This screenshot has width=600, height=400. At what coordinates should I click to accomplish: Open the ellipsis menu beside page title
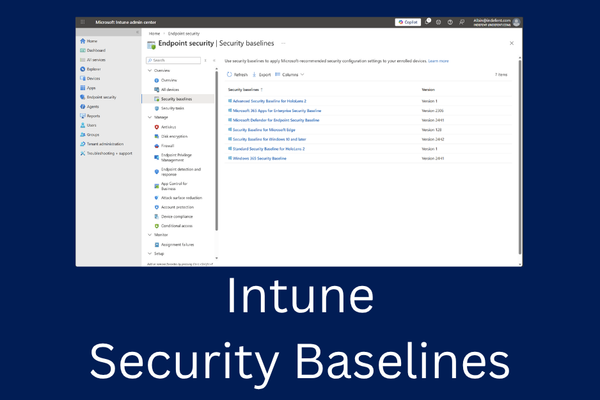(x=283, y=43)
